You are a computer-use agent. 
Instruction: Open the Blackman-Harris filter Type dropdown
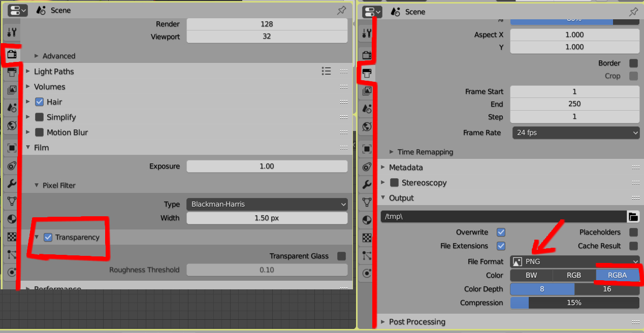point(267,204)
